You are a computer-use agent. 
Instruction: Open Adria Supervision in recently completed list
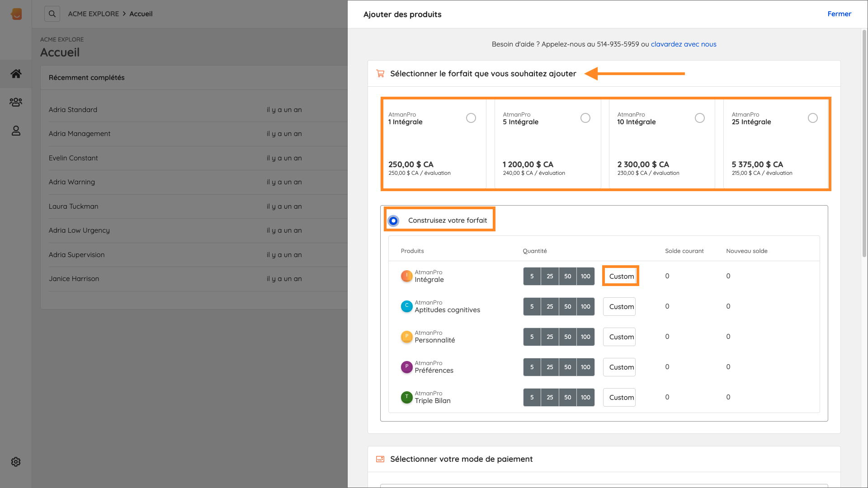[x=77, y=255]
